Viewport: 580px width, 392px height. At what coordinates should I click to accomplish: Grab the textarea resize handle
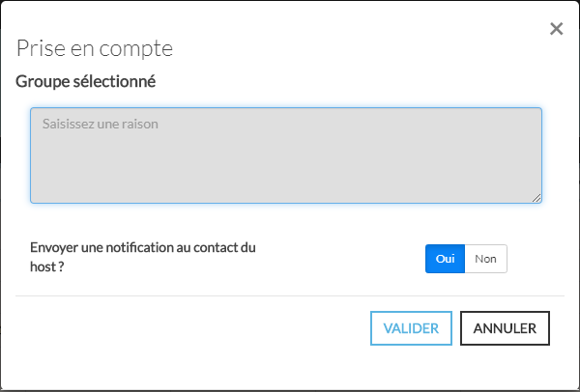pos(536,198)
